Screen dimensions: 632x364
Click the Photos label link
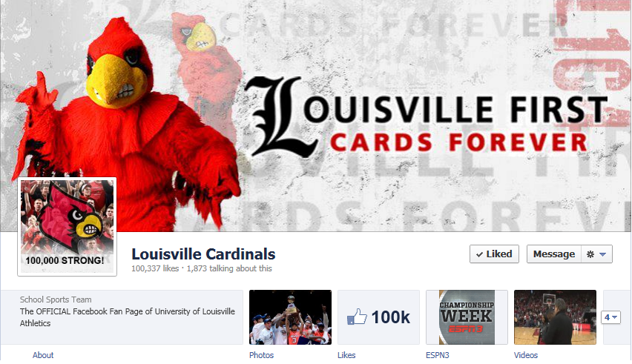coord(261,355)
